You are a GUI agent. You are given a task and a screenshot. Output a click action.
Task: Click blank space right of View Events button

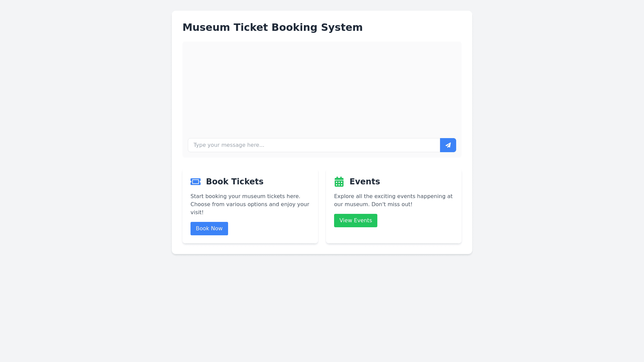(419, 221)
